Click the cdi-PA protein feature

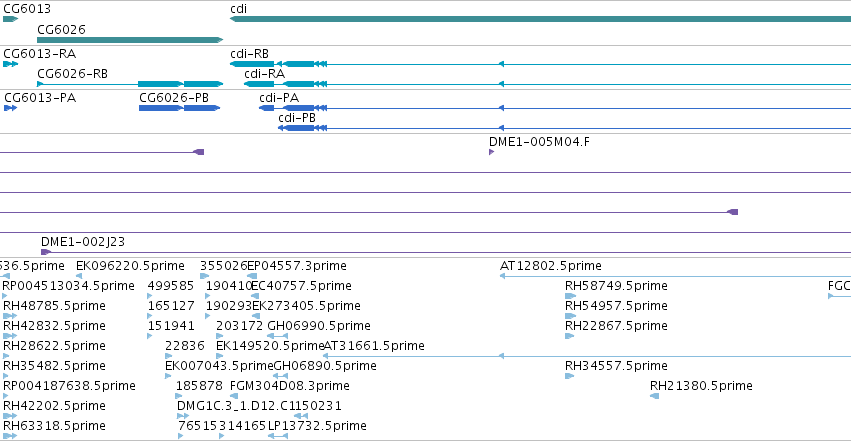(x=555, y=108)
